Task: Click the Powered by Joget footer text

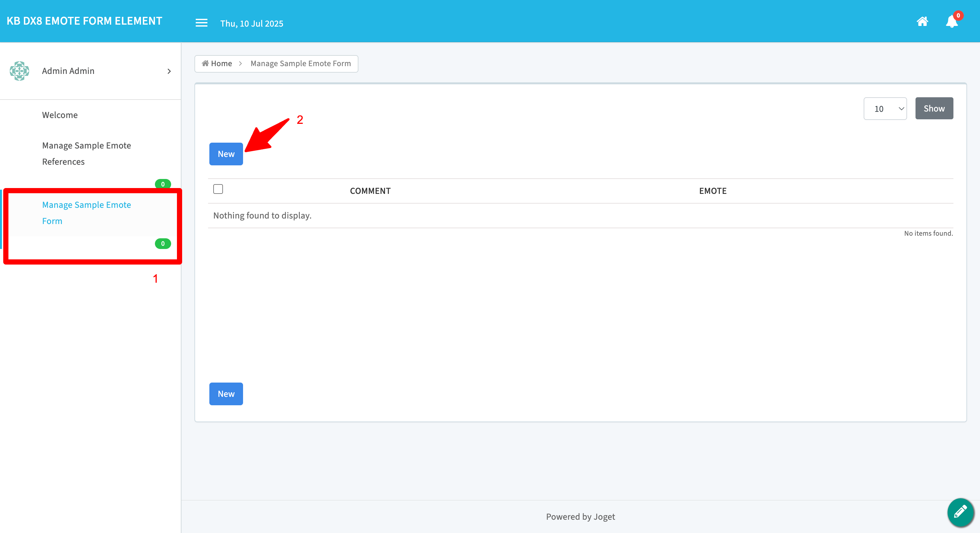Action: [580, 517]
